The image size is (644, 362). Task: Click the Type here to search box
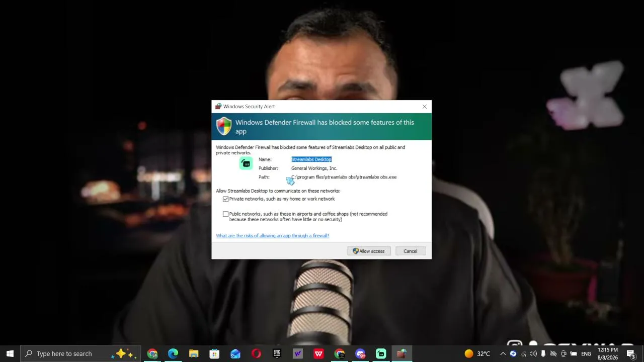coord(82,353)
